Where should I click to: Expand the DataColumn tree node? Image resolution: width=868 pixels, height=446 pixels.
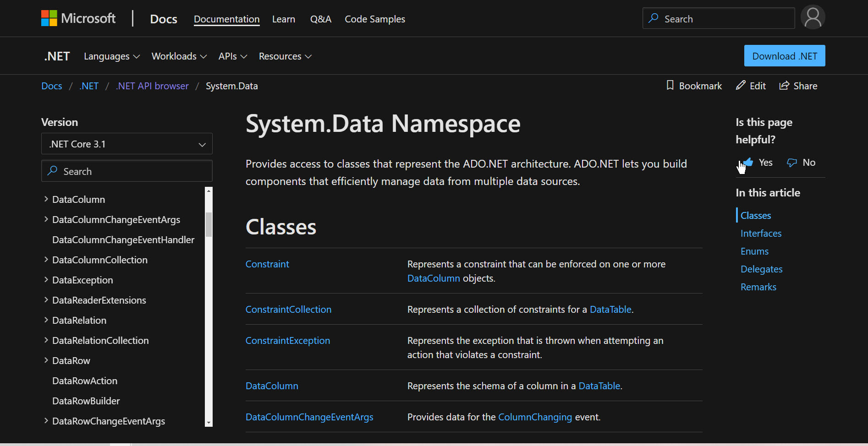(x=46, y=199)
